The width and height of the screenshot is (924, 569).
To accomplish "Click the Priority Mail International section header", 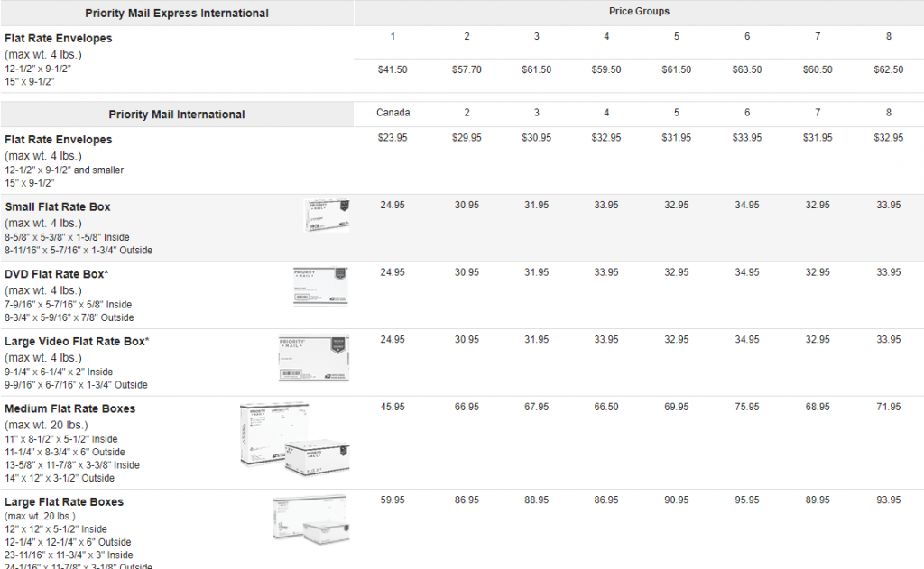I will click(177, 115).
